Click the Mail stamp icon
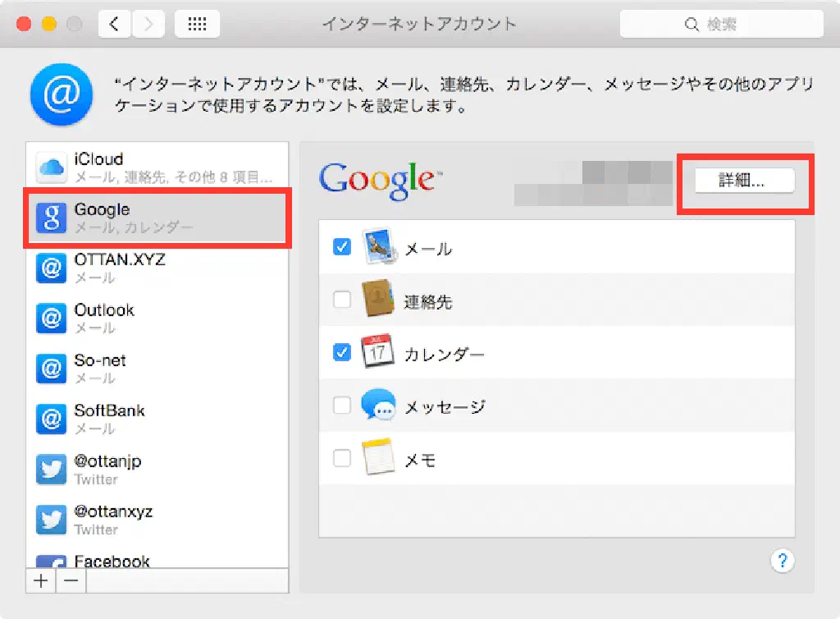 click(x=379, y=246)
